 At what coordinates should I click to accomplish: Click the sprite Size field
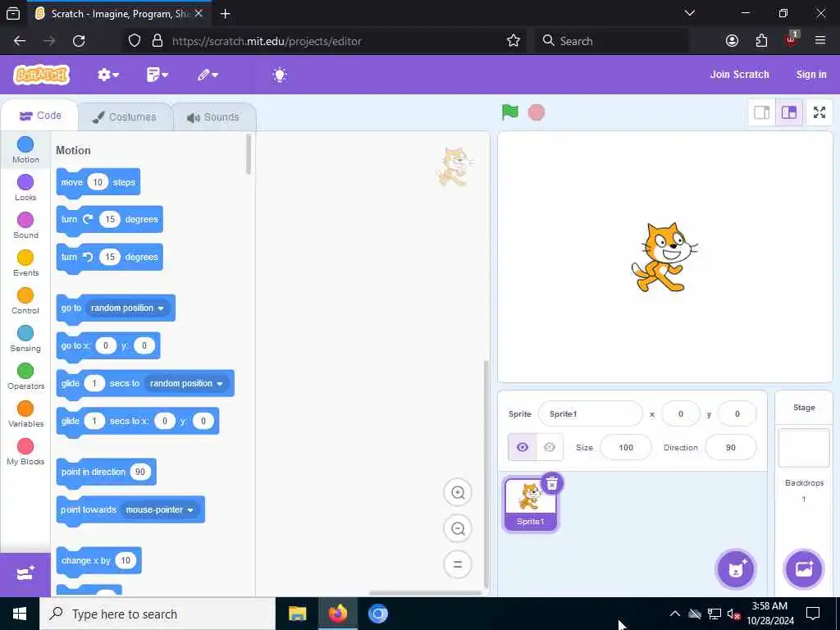(x=626, y=447)
